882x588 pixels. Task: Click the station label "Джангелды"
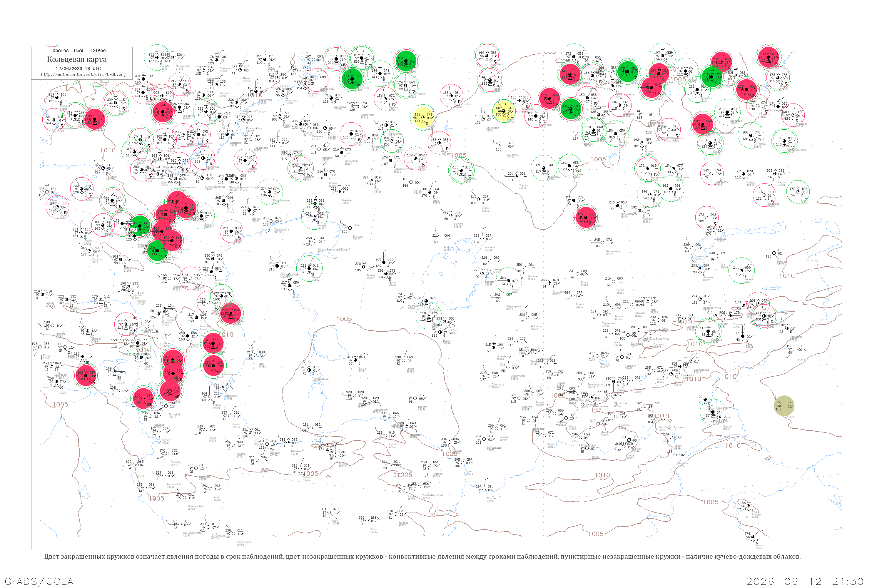518,376
